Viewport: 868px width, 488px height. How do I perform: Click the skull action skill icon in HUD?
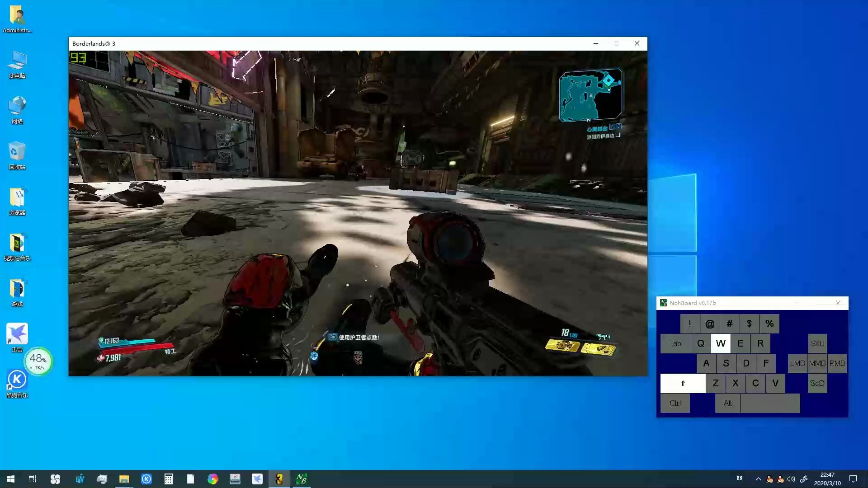pyautogui.click(x=358, y=357)
